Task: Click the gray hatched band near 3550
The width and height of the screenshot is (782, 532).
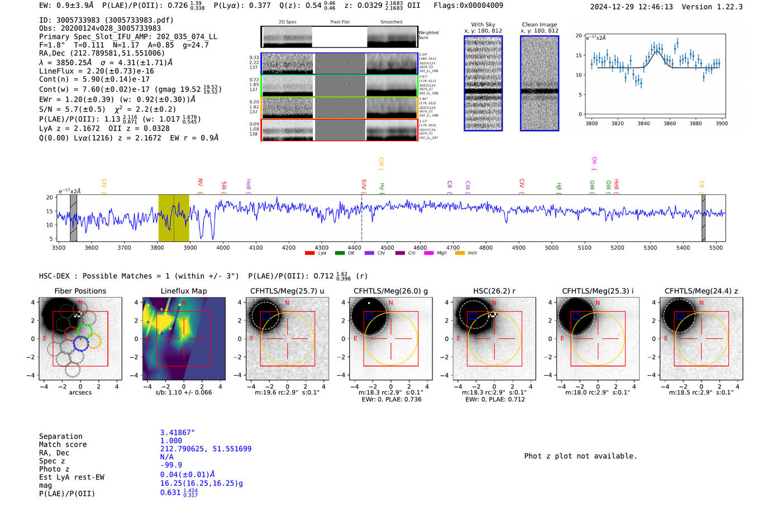Action: (73, 218)
